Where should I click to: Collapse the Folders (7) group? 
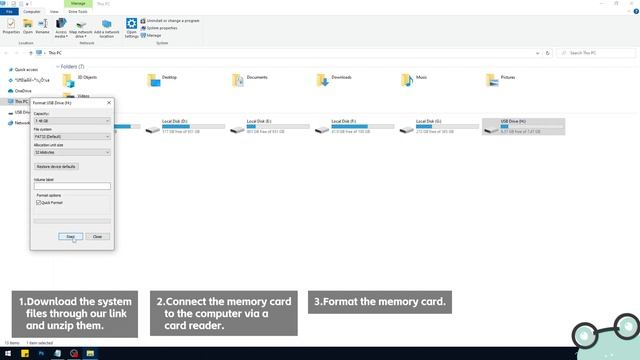tap(58, 67)
